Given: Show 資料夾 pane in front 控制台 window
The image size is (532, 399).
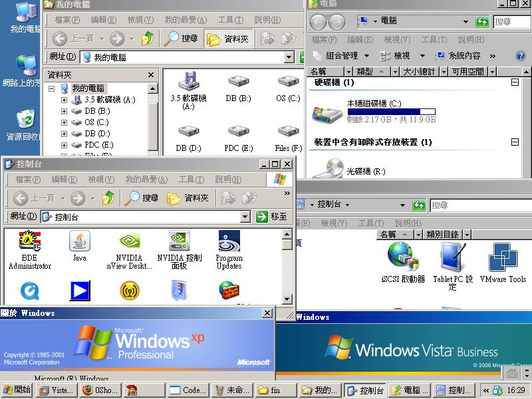Looking at the screenshot, I should (188, 198).
